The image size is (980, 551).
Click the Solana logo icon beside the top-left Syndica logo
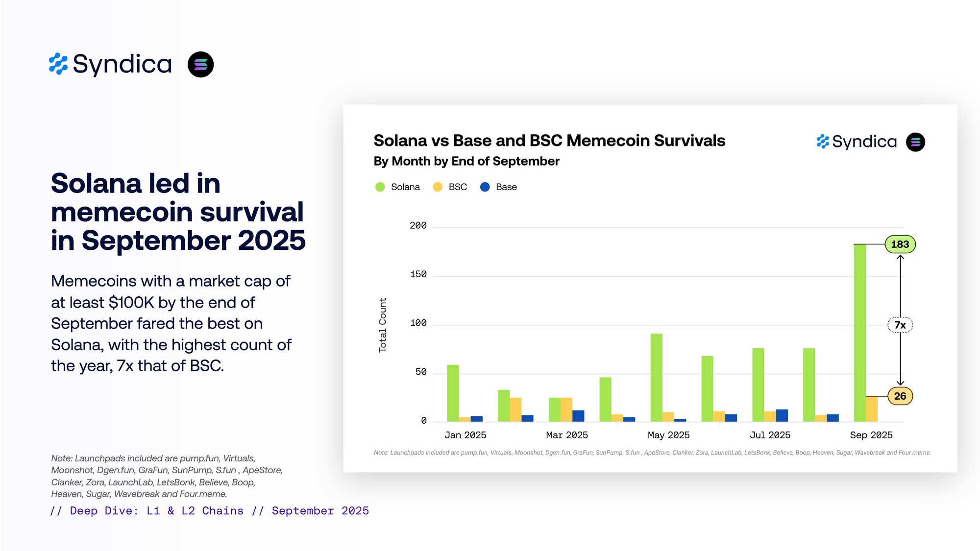[200, 65]
